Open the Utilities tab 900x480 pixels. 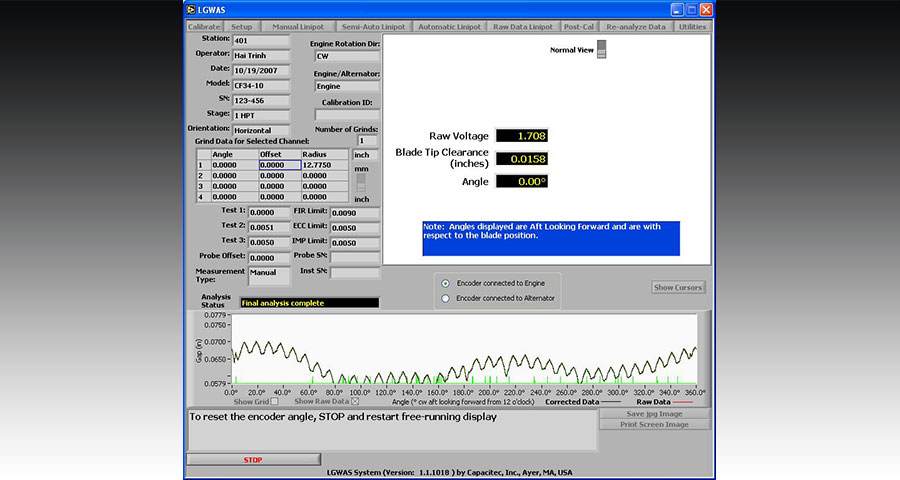(x=692, y=27)
